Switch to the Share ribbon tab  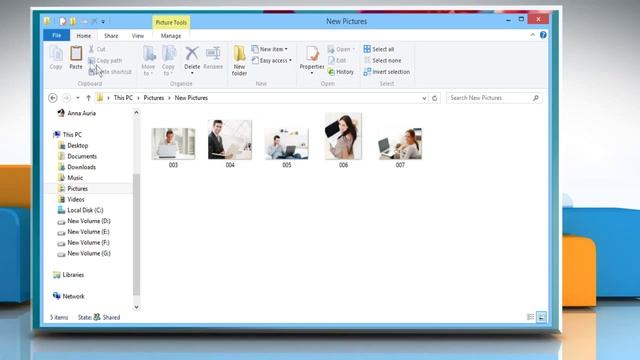[111, 36]
